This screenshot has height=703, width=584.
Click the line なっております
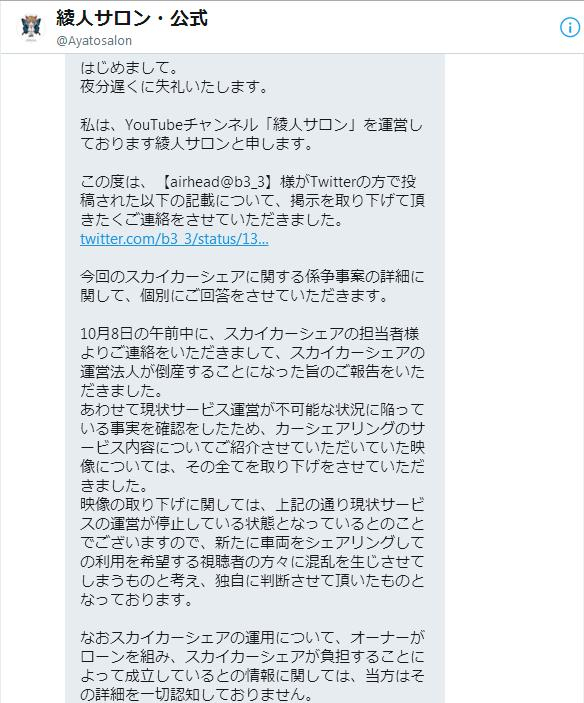pyautogui.click(x=136, y=600)
